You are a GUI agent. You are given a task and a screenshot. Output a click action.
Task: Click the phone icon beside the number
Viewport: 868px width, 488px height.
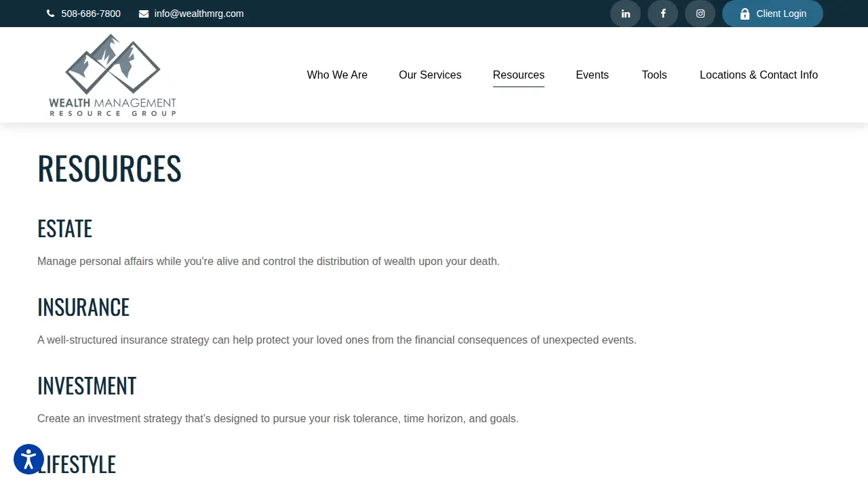coord(50,14)
